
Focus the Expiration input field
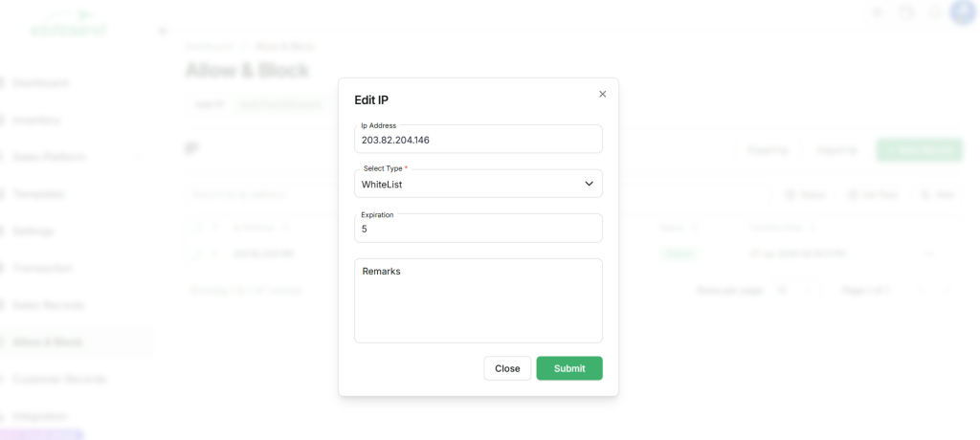point(478,229)
